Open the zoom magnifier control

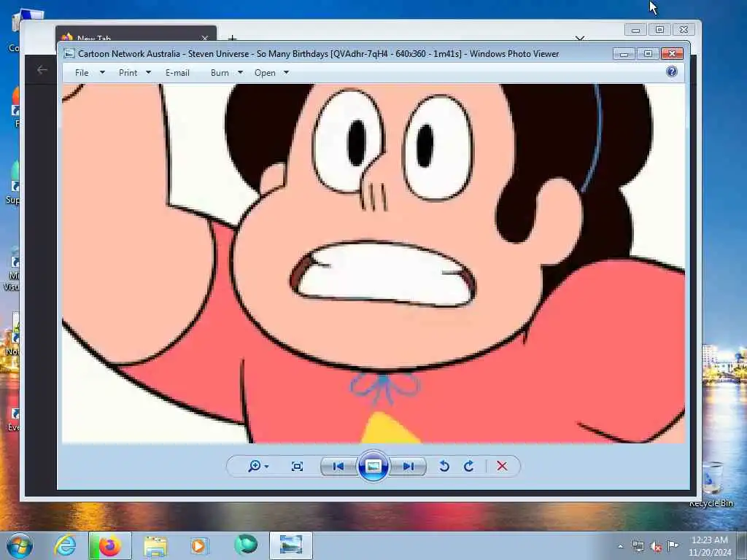click(255, 466)
